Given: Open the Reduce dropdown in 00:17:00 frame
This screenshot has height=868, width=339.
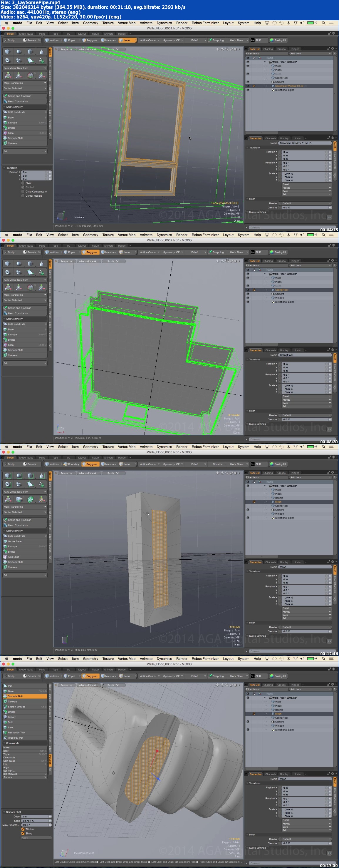Looking at the screenshot, I should (25, 777).
